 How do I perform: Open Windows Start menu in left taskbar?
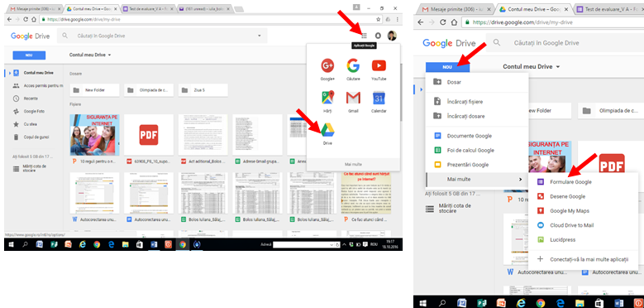point(11,245)
